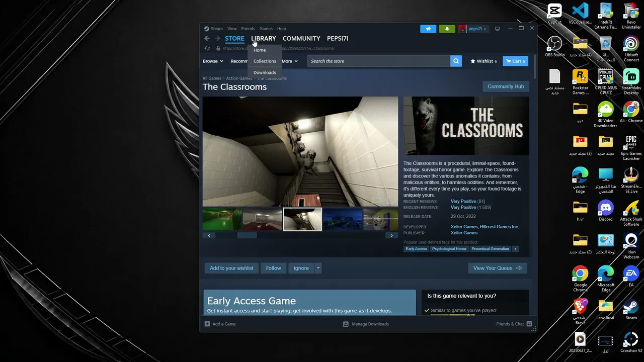Open the dropdown arrow beside Ignore
The height and width of the screenshot is (362, 644).
click(x=318, y=268)
